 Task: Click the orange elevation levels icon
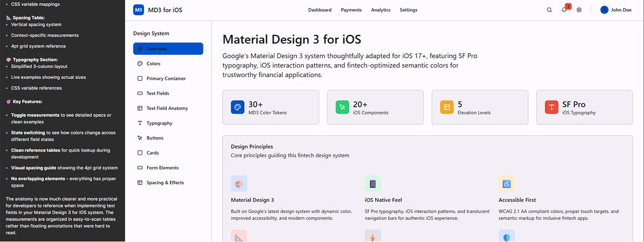point(447,107)
